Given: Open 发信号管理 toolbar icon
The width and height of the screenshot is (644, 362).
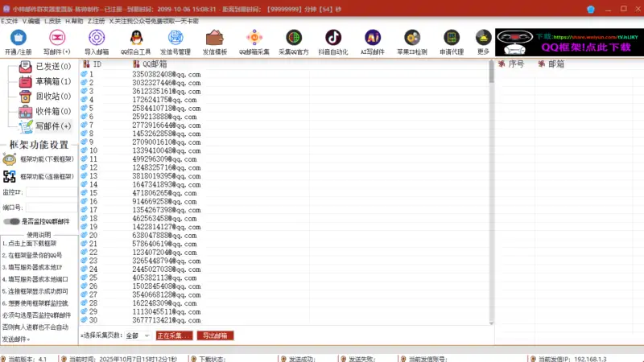Looking at the screenshot, I should (175, 39).
